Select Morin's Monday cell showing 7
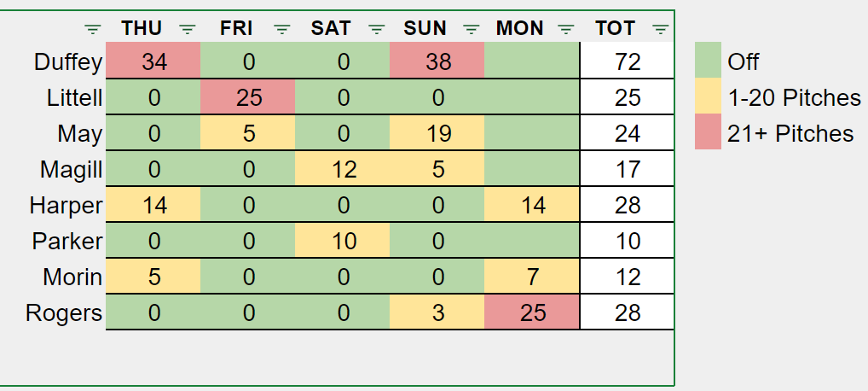The image size is (868, 391). pyautogui.click(x=532, y=277)
